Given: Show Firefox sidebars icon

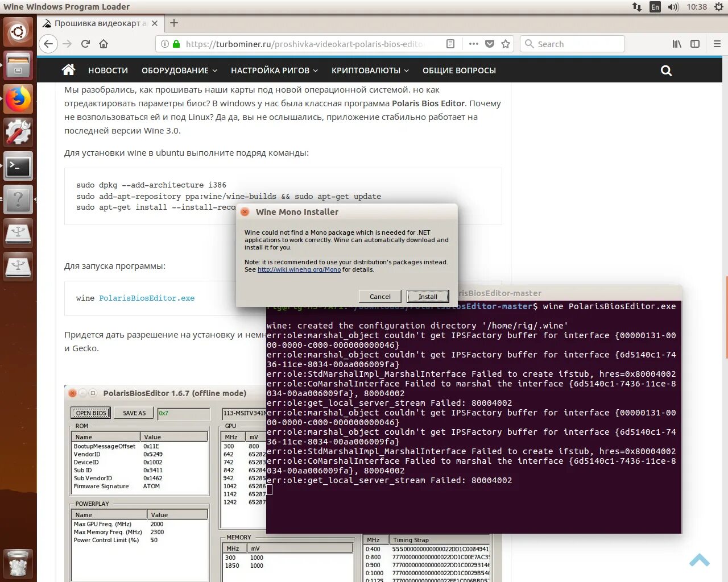Looking at the screenshot, I should click(695, 44).
